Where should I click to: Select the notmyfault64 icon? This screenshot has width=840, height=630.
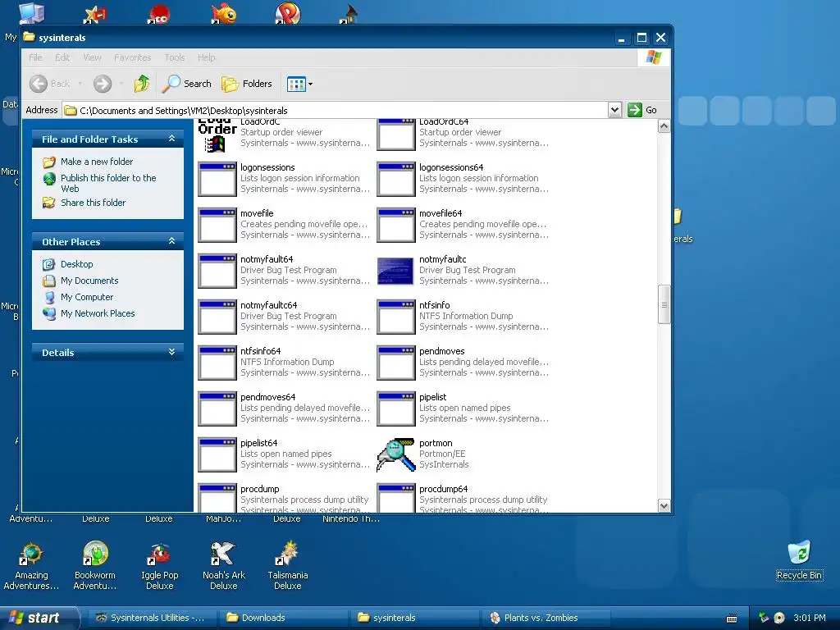(217, 272)
